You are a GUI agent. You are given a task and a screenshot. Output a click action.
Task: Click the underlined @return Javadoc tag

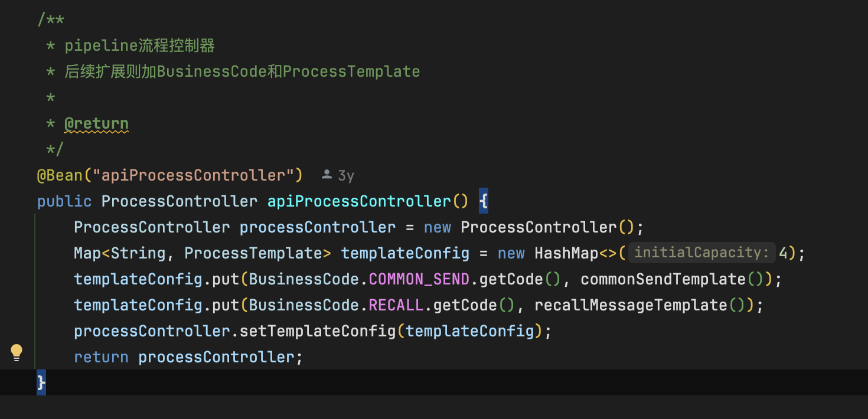point(96,123)
